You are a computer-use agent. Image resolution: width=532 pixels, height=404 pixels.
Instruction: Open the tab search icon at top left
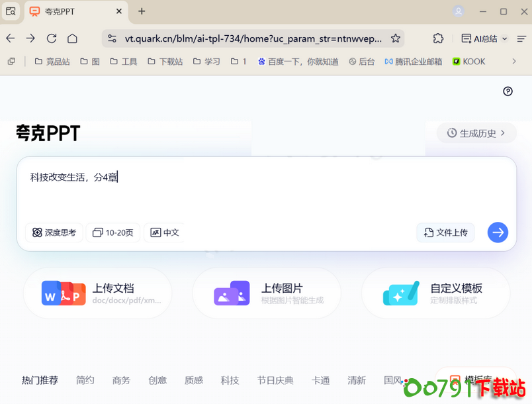(x=11, y=11)
